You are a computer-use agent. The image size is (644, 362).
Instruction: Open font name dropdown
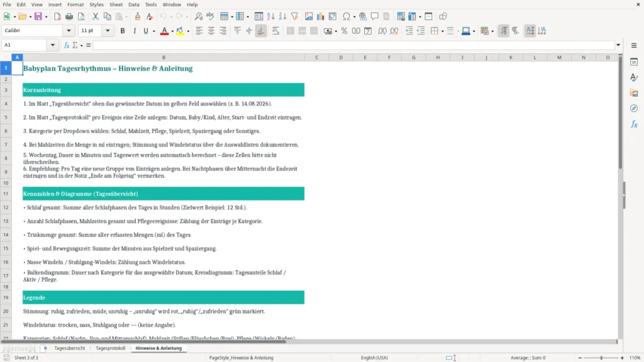pyautogui.click(x=69, y=30)
